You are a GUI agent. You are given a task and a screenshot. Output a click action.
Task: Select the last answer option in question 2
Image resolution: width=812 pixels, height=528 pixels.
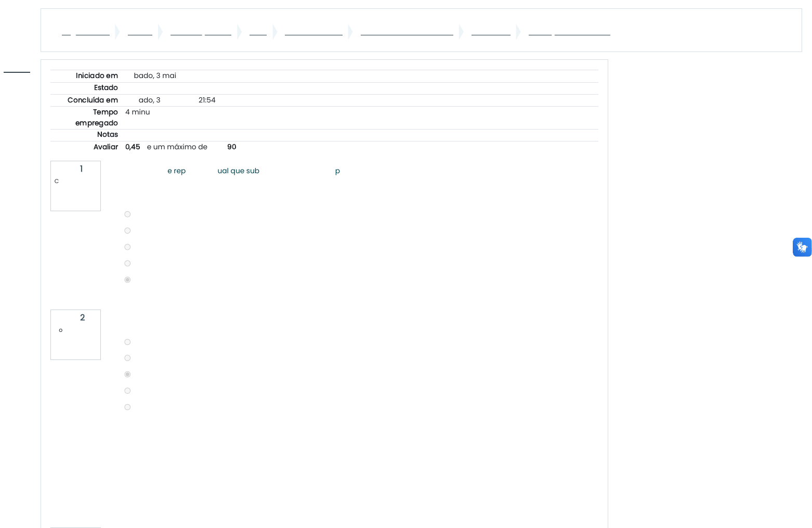[127, 407]
